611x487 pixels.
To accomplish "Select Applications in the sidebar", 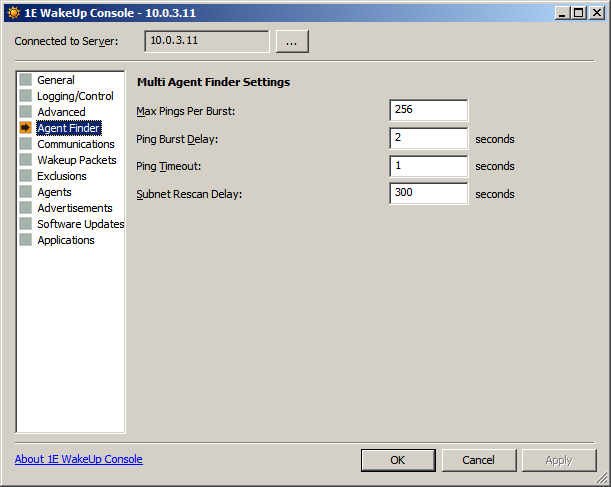I will pyautogui.click(x=65, y=240).
